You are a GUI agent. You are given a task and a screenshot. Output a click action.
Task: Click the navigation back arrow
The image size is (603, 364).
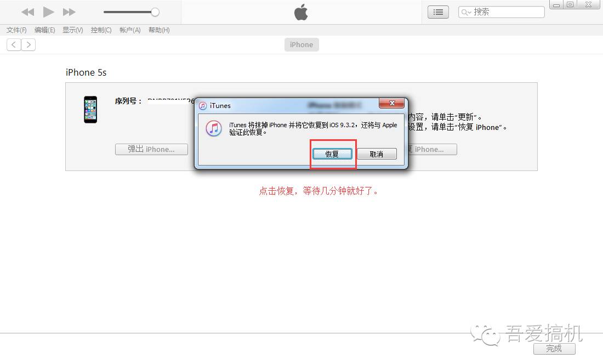pyautogui.click(x=13, y=44)
